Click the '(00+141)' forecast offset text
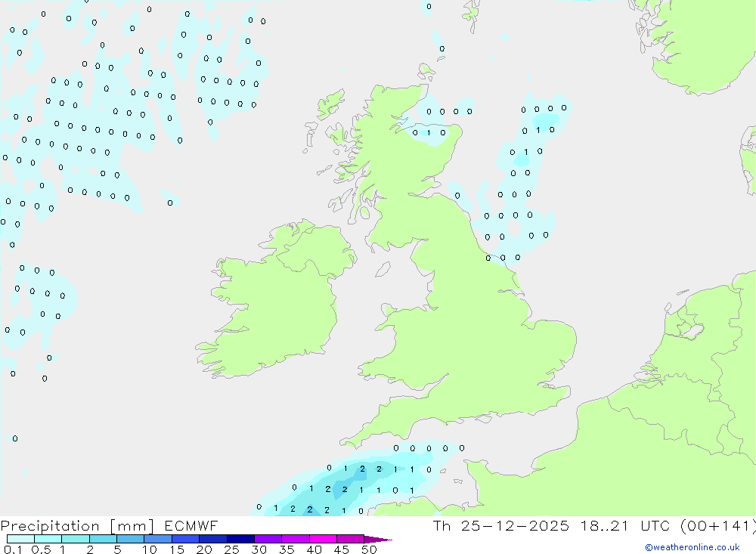This screenshot has height=554, width=756. pyautogui.click(x=717, y=525)
